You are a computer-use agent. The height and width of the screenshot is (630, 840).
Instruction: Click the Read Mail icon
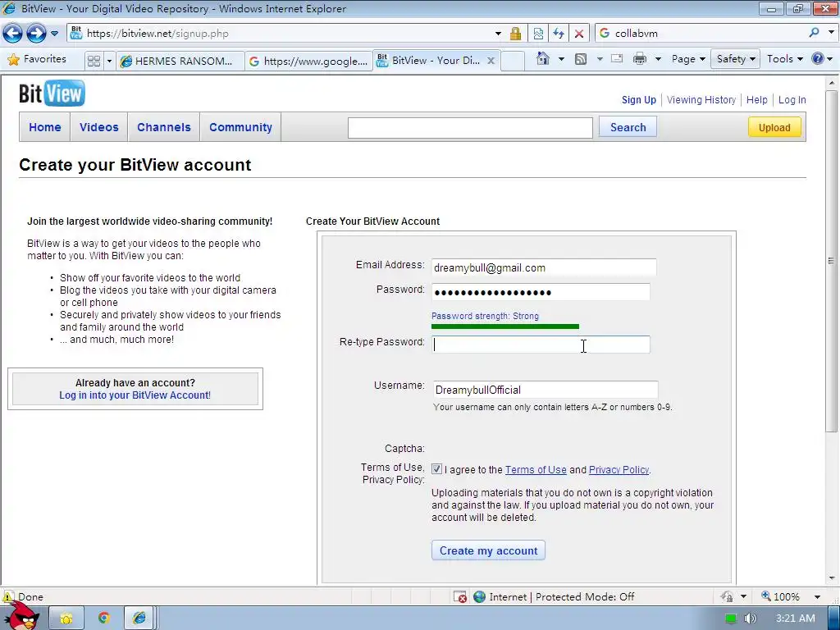pos(617,59)
